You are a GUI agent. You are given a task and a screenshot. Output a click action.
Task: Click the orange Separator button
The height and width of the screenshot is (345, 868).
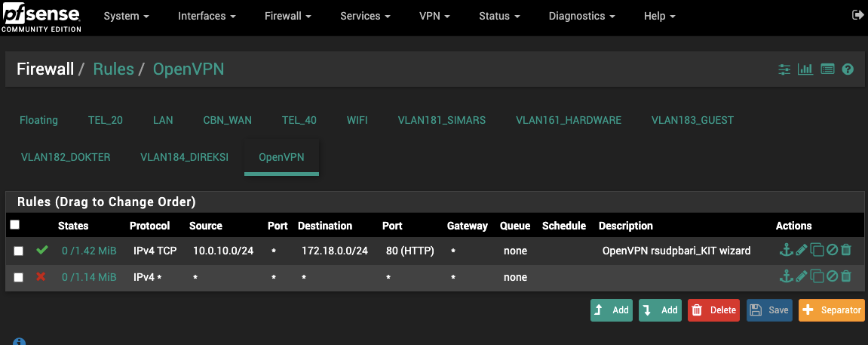coord(832,310)
